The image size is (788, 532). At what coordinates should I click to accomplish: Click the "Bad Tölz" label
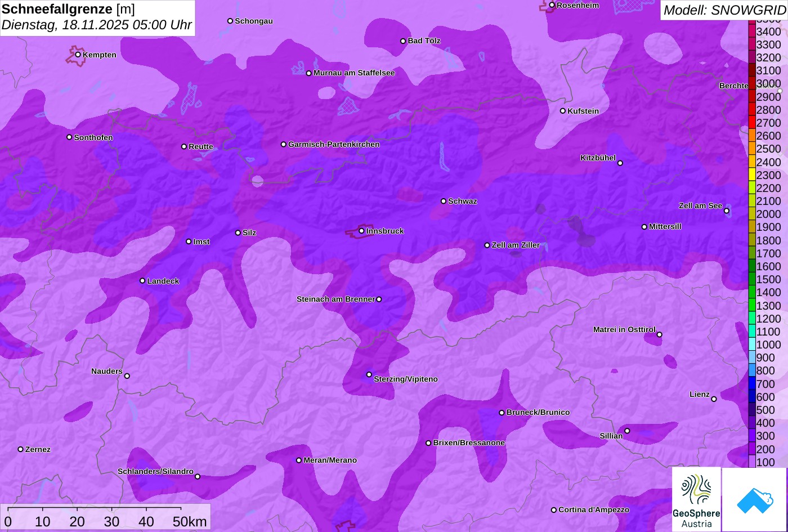[x=424, y=41]
